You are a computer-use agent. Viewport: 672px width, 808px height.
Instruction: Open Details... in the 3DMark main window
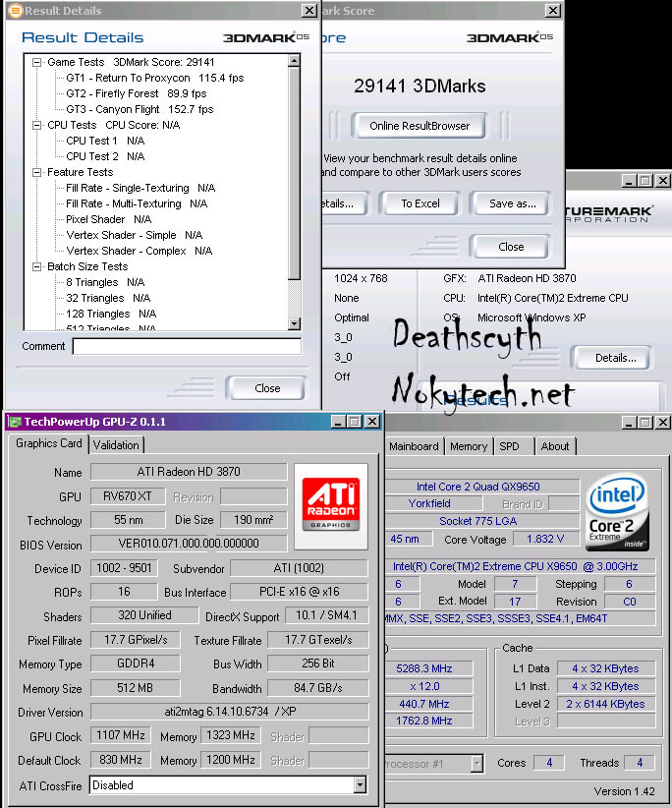click(614, 358)
